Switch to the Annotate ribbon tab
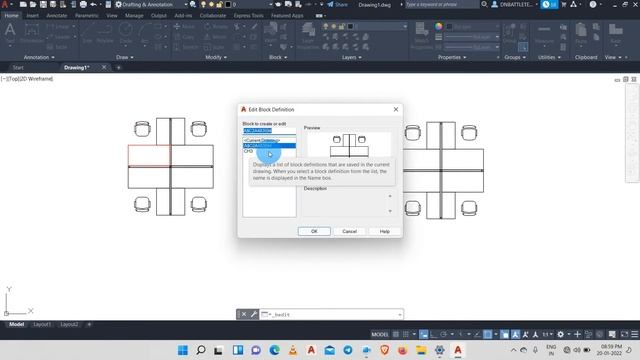The height and width of the screenshot is (360, 640). coord(56,16)
